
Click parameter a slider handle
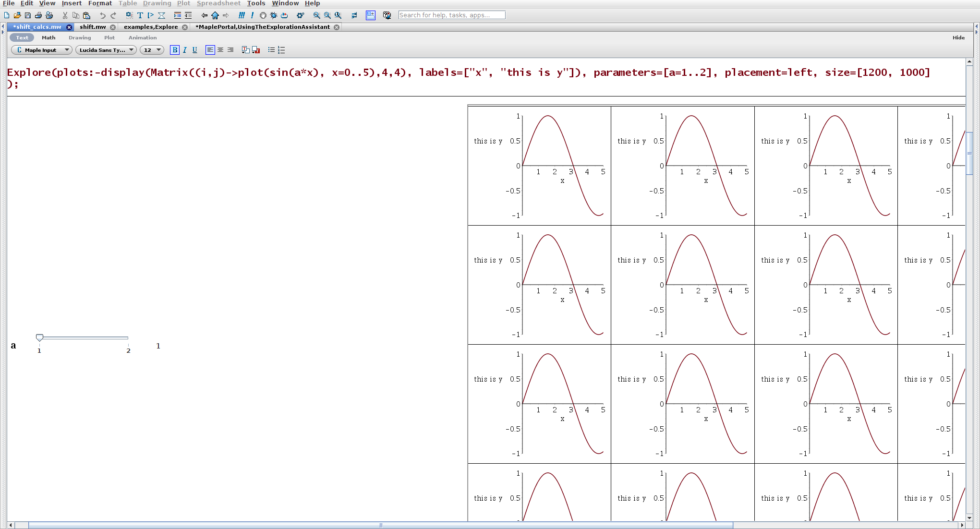tap(39, 337)
